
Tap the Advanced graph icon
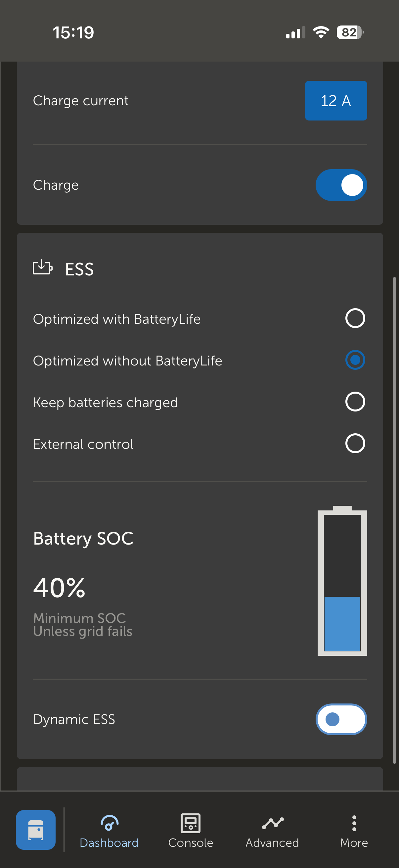(272, 823)
